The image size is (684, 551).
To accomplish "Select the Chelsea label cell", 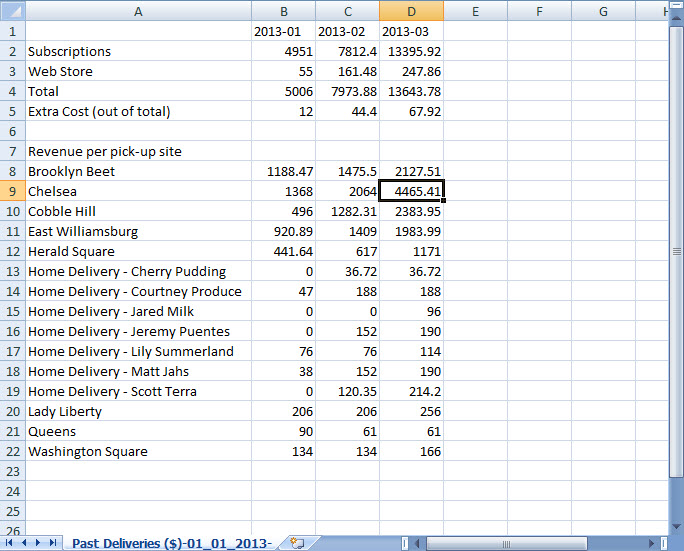I will click(138, 191).
